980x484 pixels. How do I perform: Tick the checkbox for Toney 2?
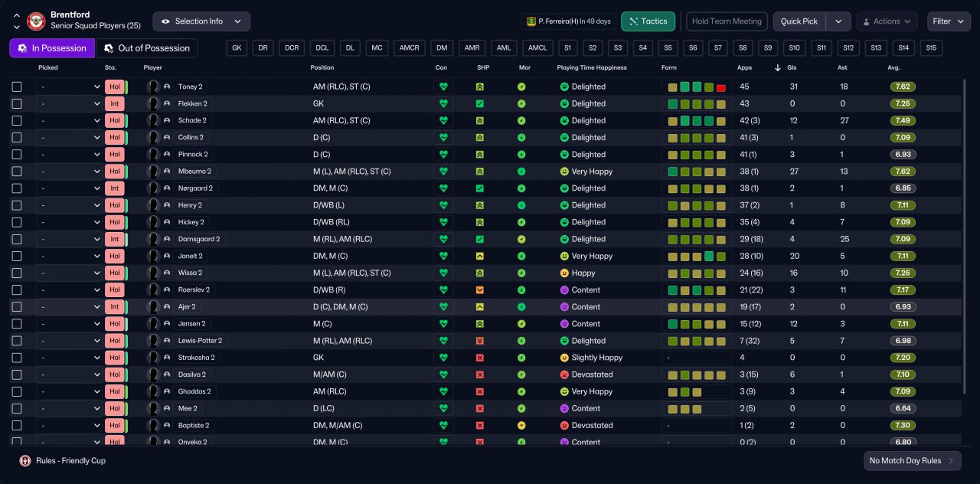coord(17,87)
